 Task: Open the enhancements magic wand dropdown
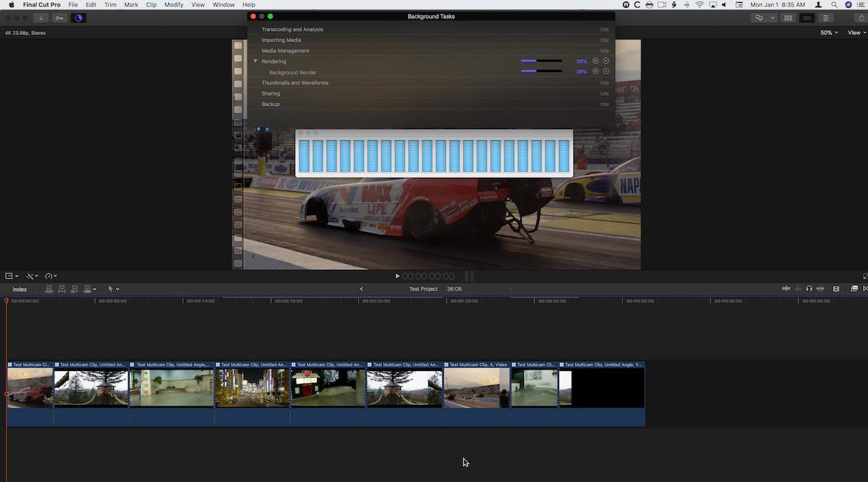pos(32,276)
